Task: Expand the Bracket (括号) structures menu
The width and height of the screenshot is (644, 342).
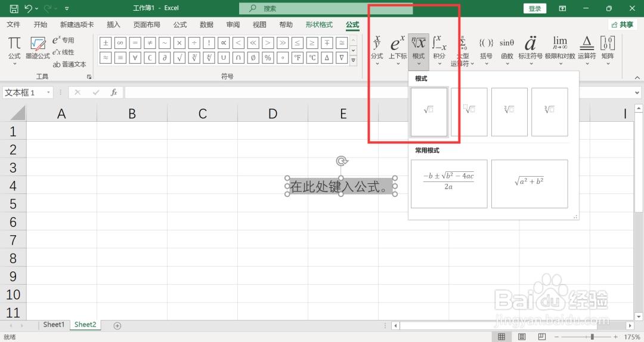Action: point(486,51)
